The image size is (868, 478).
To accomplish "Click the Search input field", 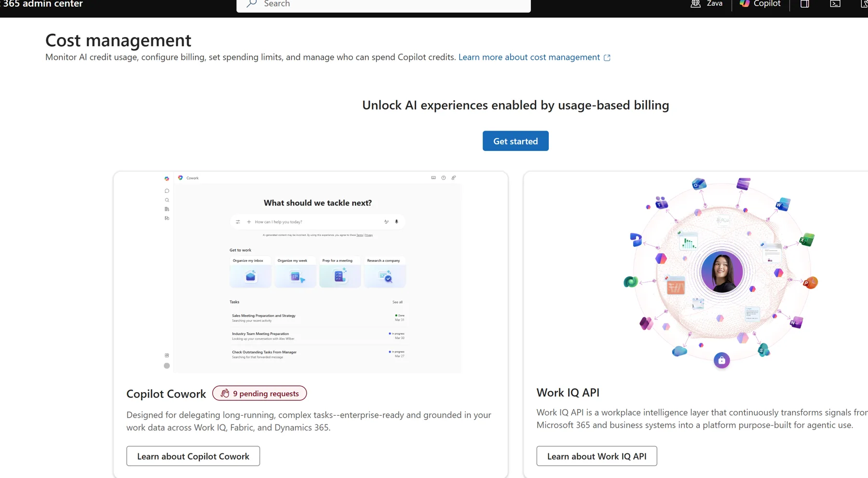I will coord(383,4).
